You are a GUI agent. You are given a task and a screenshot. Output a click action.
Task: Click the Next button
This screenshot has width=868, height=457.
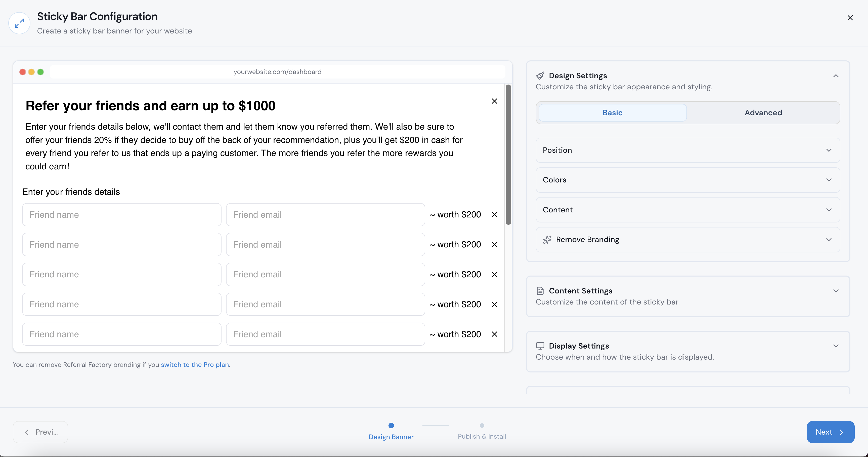pos(830,432)
